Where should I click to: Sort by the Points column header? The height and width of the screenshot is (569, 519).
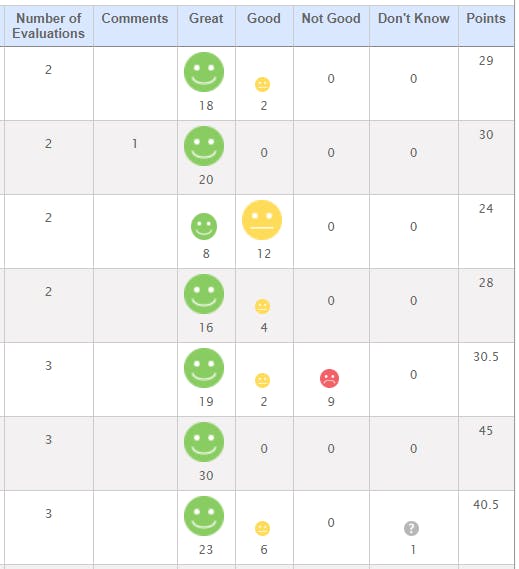pyautogui.click(x=486, y=19)
